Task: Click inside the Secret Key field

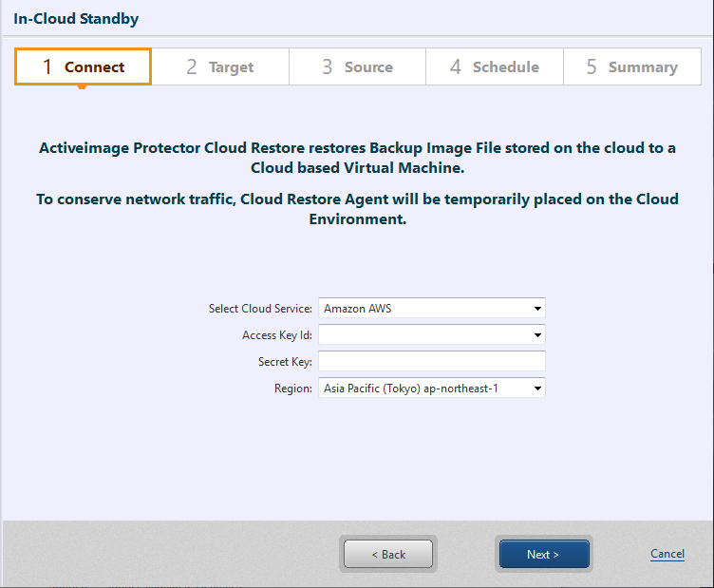Action: (x=431, y=362)
